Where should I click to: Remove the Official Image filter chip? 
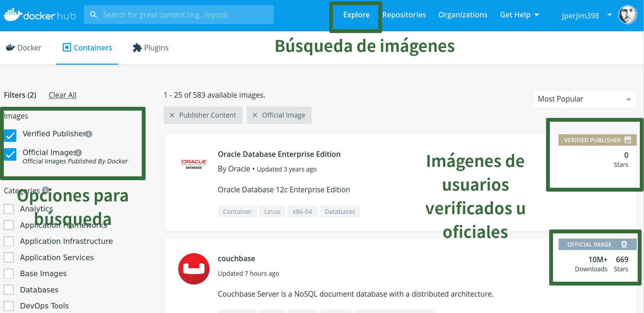(x=255, y=115)
